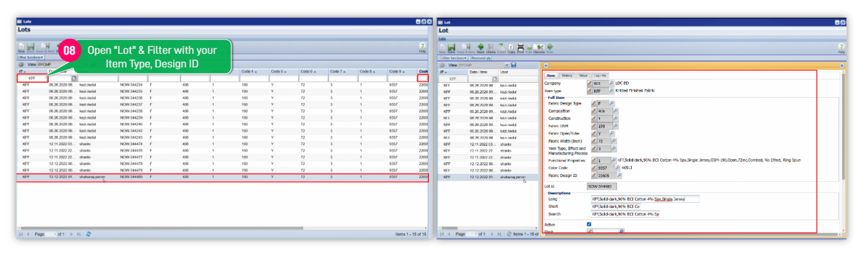Click lookup magnifier next to Company field
This screenshot has height=271, width=868.
click(x=611, y=83)
